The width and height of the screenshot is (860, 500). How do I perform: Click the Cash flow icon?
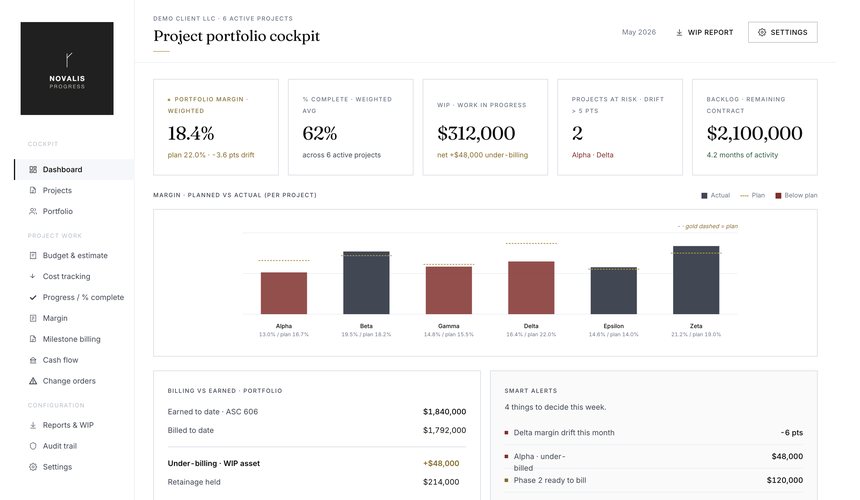(x=33, y=360)
